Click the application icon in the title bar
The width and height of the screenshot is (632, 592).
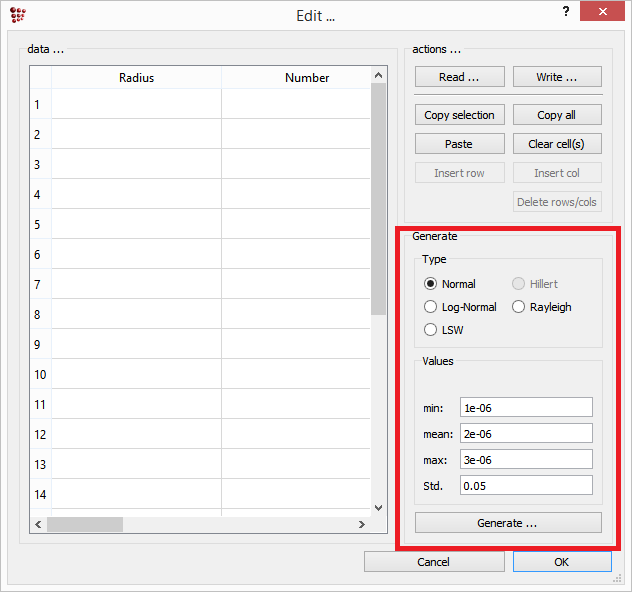[x=17, y=15]
